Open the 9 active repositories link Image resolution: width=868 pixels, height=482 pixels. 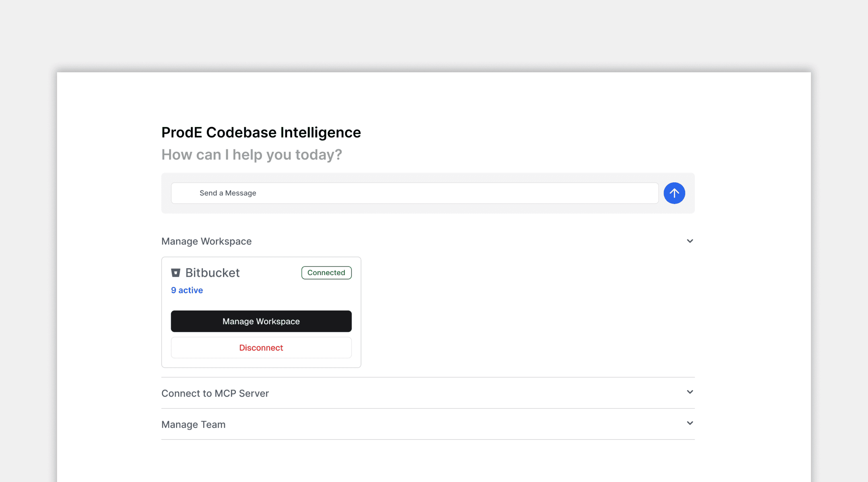pos(187,290)
